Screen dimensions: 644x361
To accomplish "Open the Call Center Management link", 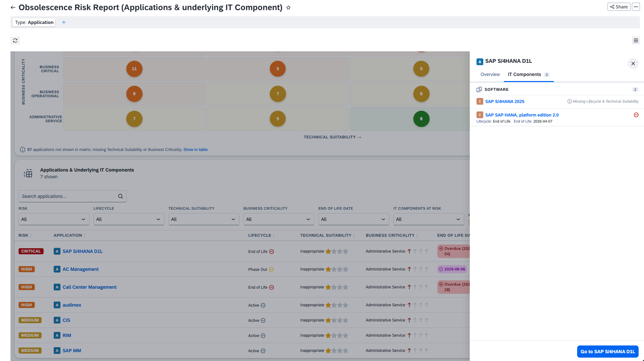I will pos(89,287).
